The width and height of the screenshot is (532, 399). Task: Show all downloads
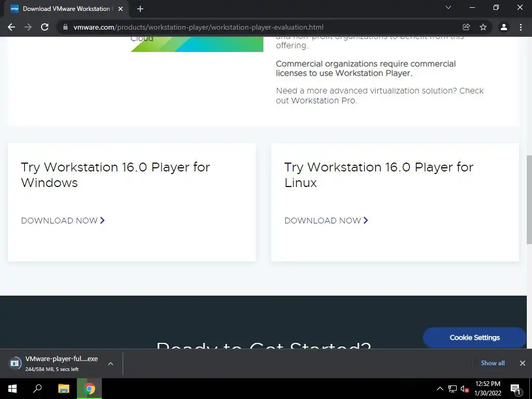[x=493, y=363]
